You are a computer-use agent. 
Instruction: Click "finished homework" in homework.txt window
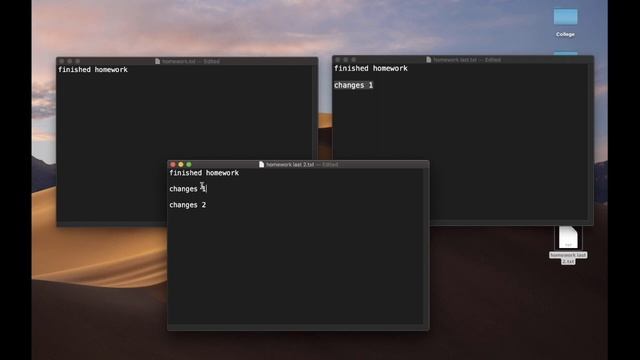[x=93, y=70]
